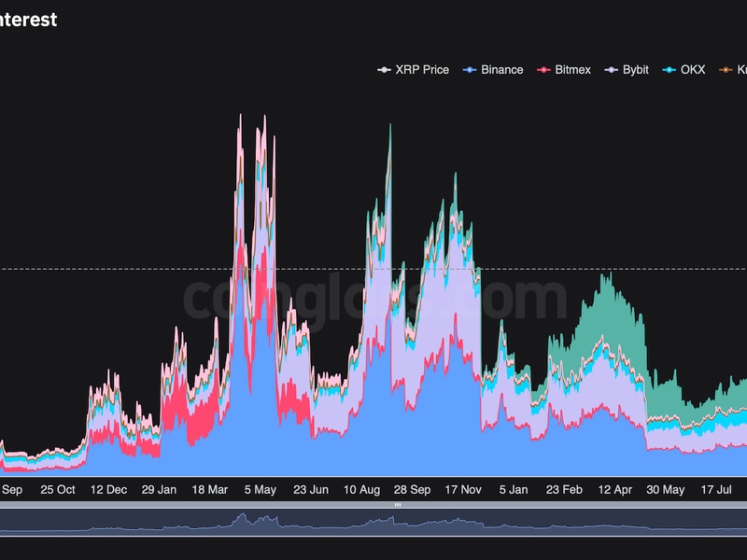Click the purple Bybit legend marker

click(611, 70)
